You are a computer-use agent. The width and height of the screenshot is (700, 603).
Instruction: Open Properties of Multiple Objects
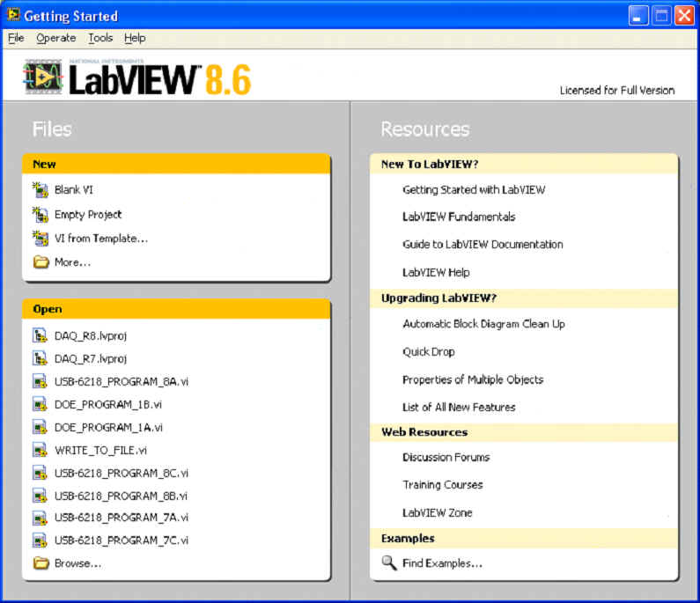tap(473, 379)
